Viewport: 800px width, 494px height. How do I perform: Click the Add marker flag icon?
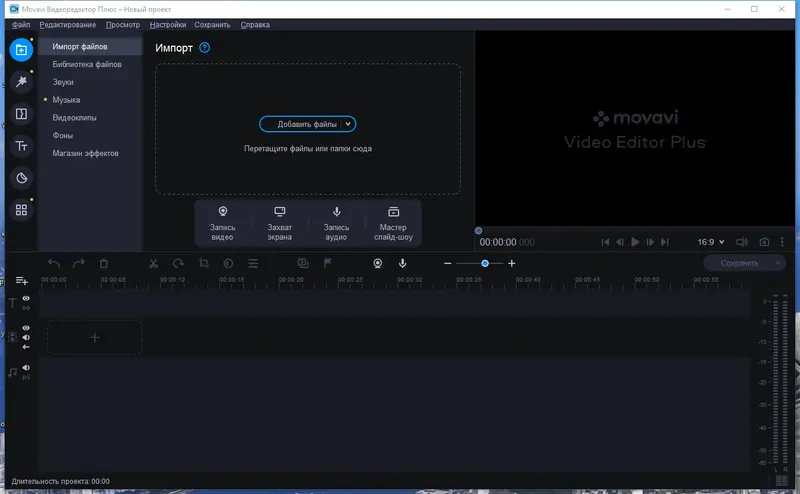click(328, 263)
